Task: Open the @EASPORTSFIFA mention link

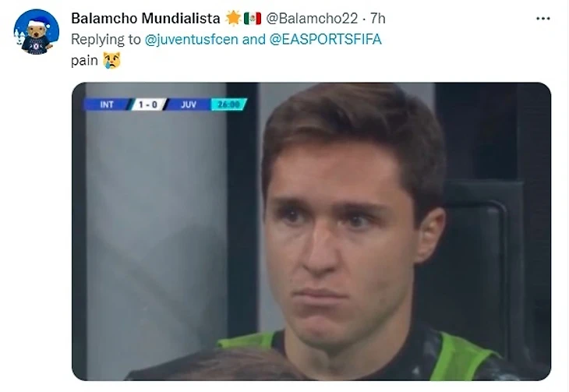Action: click(x=325, y=39)
